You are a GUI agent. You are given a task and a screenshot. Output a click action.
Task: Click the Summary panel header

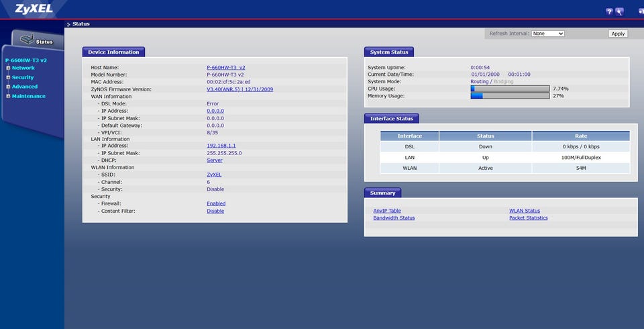[382, 193]
